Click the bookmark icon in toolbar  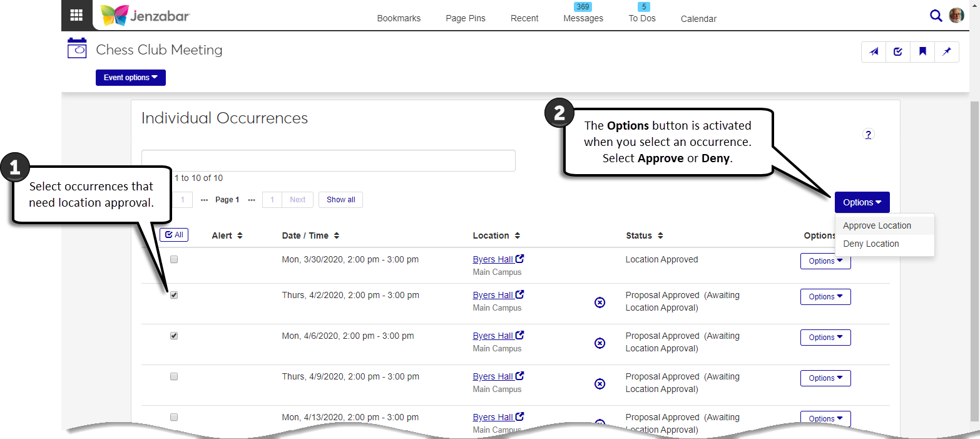click(922, 52)
